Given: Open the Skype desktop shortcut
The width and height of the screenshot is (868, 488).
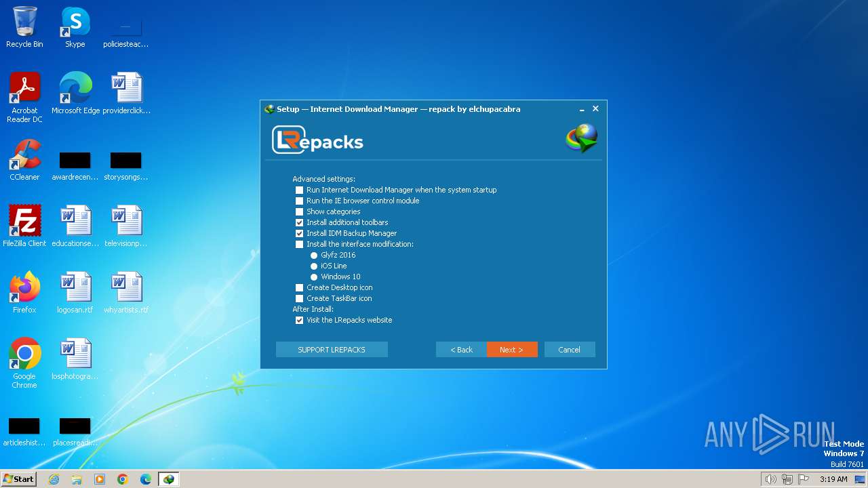Looking at the screenshot, I should point(75,27).
